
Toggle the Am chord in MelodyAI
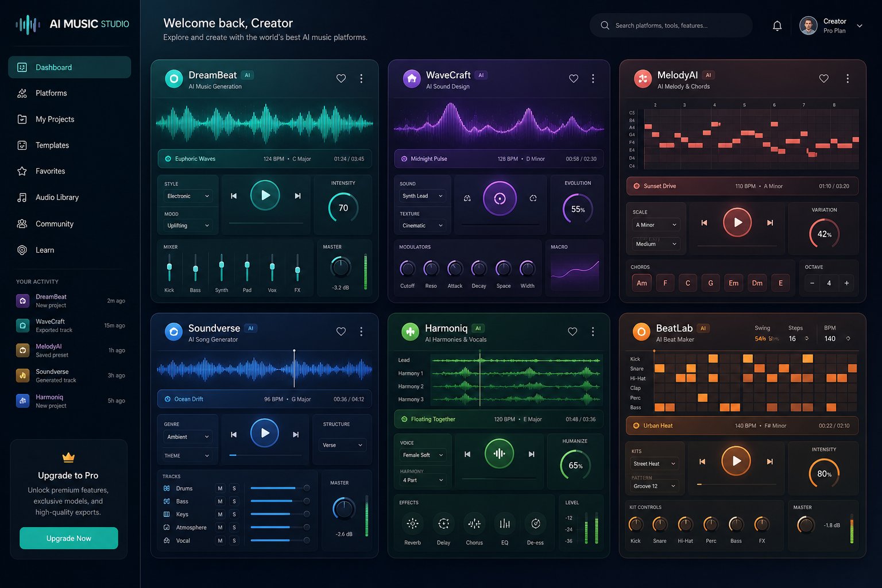(x=641, y=283)
